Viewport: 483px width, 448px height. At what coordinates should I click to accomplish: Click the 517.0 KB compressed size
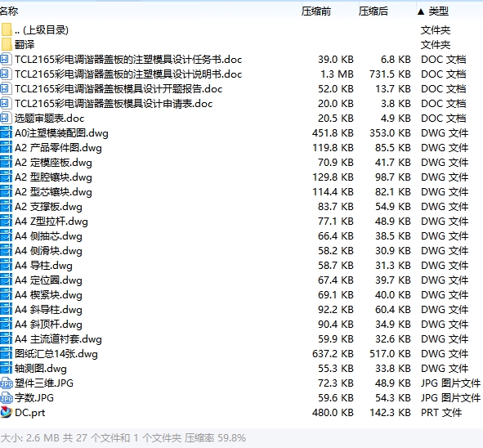click(390, 354)
